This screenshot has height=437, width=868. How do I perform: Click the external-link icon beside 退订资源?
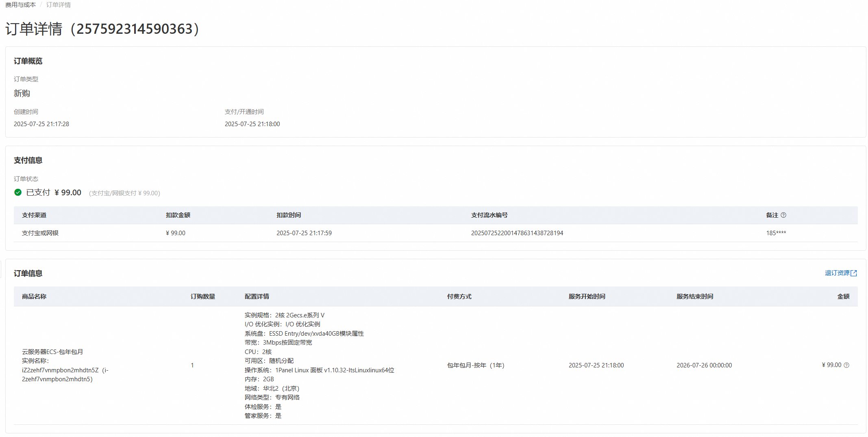pyautogui.click(x=854, y=273)
